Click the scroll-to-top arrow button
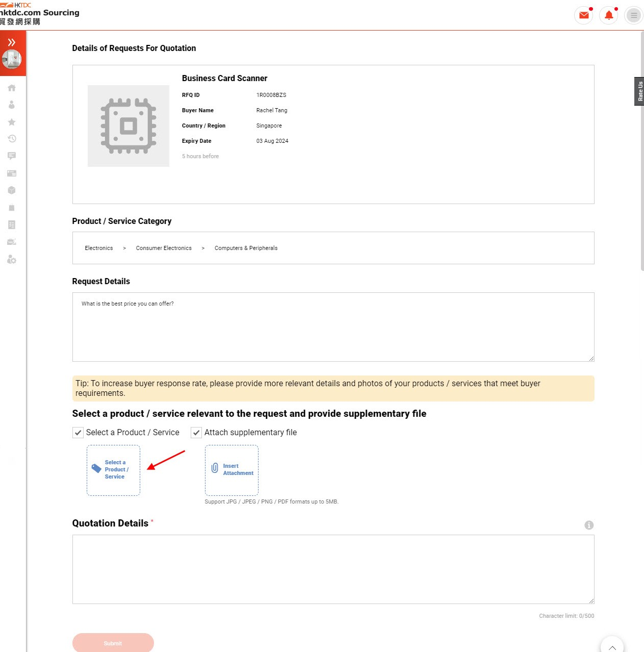 612,645
